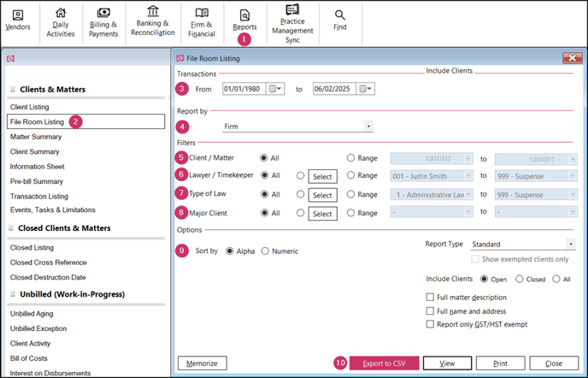Select All for Lawyer / Timekeeper
The image size is (588, 378).
[x=264, y=175]
